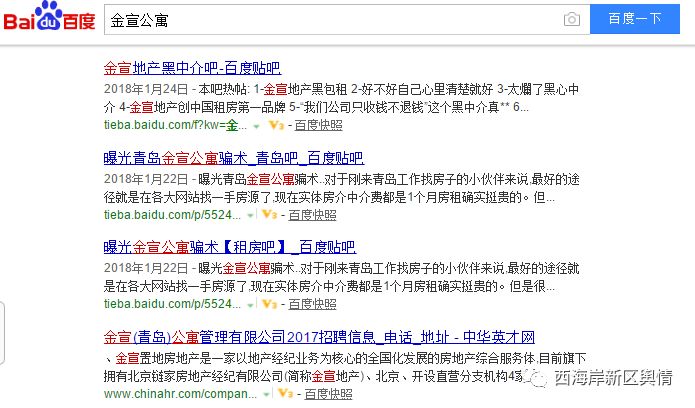
Task: Open result 曝光金宣公寓骗术【租房吧】
Action: [230, 247]
